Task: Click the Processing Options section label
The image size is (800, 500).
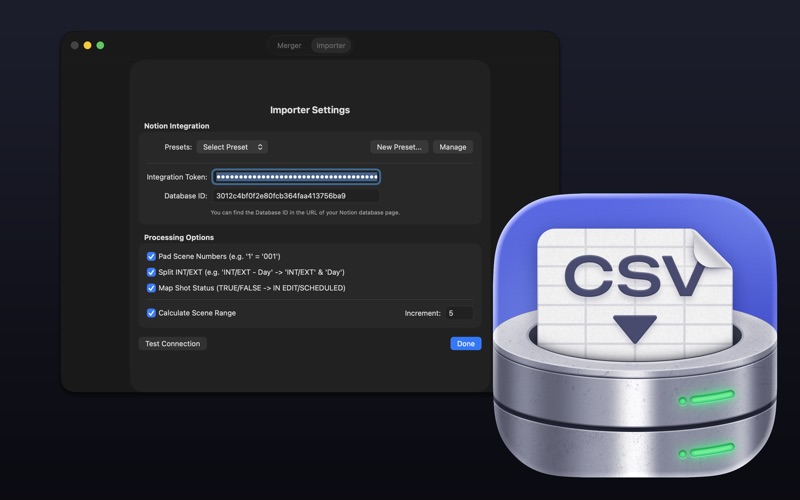Action: [x=179, y=237]
